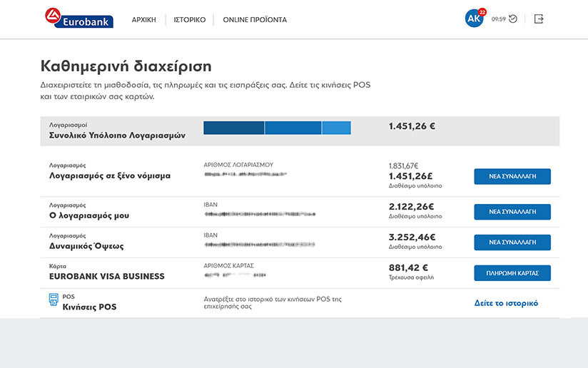Click the Eurobank logo

click(x=79, y=18)
